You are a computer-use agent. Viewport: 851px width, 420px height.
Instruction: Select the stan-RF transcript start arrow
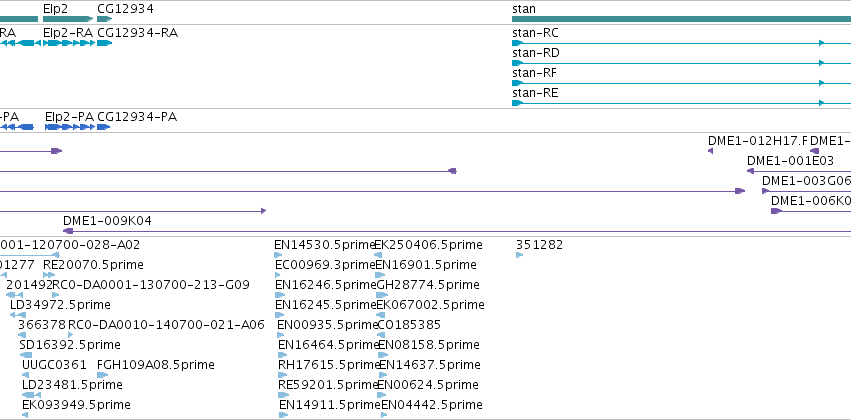(x=517, y=83)
